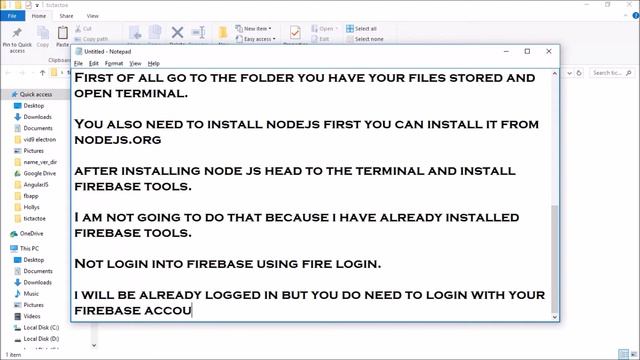Click Select none in ribbon
This screenshot has width=640, height=360.
364,39
